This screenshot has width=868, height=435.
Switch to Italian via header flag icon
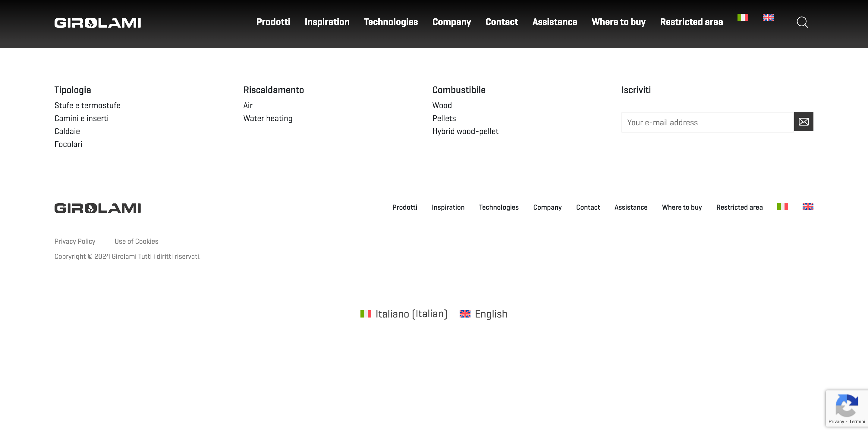pos(743,17)
